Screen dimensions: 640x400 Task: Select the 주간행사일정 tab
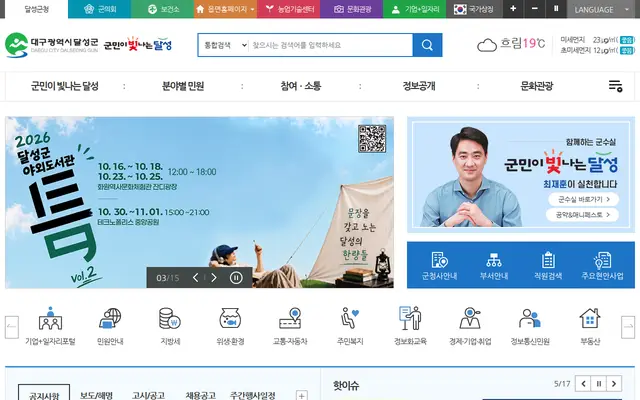tap(253, 394)
